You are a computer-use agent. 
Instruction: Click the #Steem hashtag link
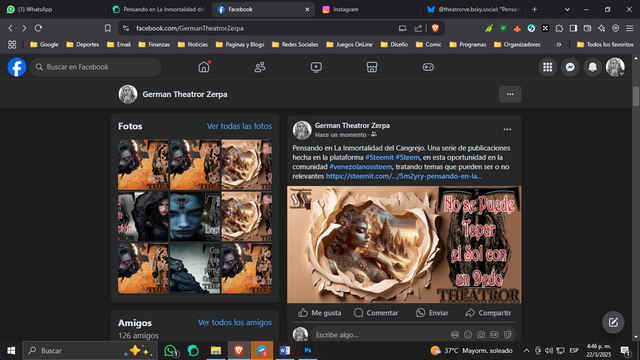point(407,157)
